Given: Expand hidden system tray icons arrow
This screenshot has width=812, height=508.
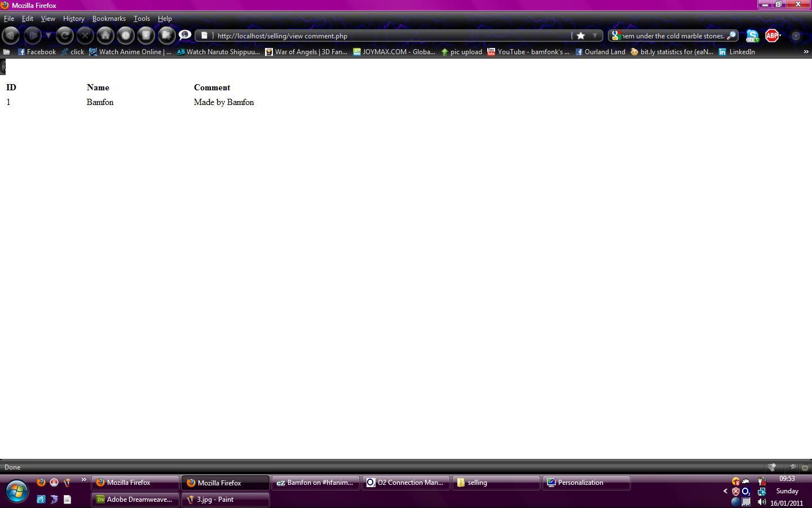Looking at the screenshot, I should click(x=725, y=491).
